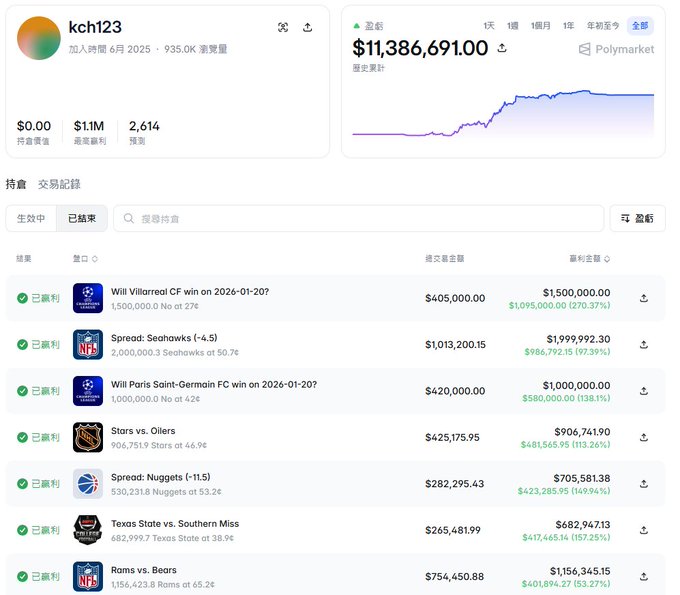Viewport: 680px width, 595px height.
Task: Click the 總交易金額 column header
Action: point(445,258)
